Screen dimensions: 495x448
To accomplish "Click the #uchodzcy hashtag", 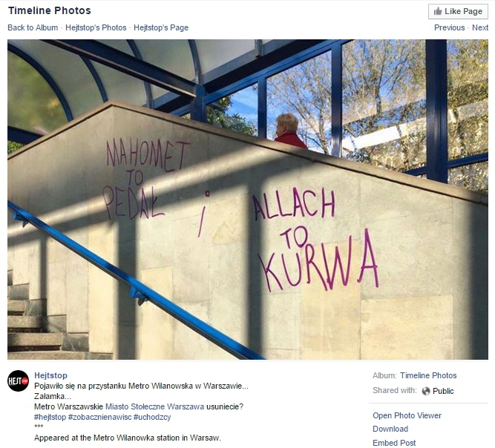I will click(x=152, y=417).
